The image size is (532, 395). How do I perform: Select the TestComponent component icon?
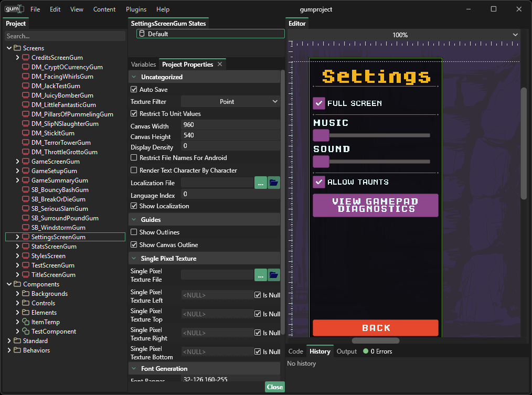25,332
